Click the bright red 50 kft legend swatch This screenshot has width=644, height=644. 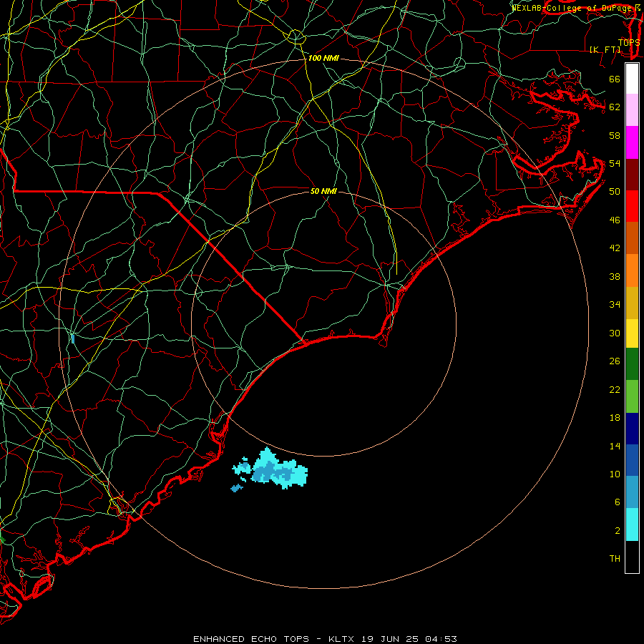coord(632,206)
